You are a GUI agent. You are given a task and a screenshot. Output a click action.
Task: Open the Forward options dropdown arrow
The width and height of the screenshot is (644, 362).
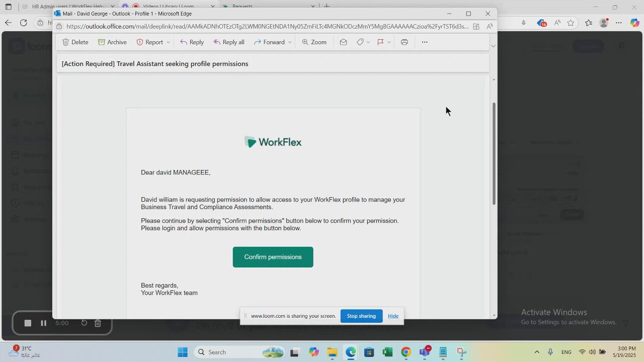290,42
